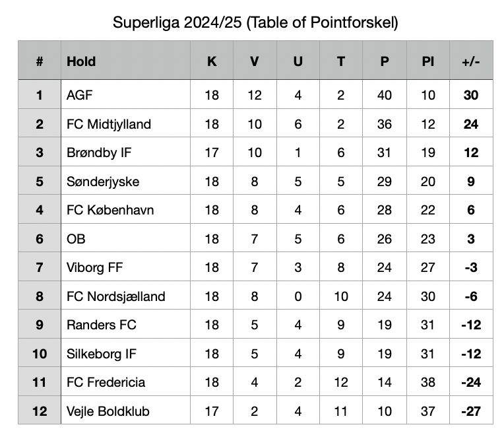Select Vejle Boldklub's -27 difference cell
This screenshot has width=504, height=433.
tap(470, 411)
